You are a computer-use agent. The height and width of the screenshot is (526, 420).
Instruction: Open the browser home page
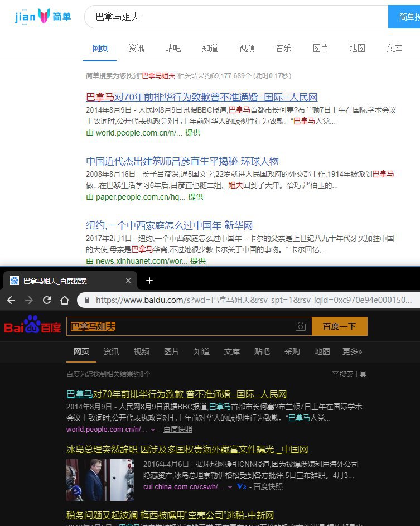(65, 300)
